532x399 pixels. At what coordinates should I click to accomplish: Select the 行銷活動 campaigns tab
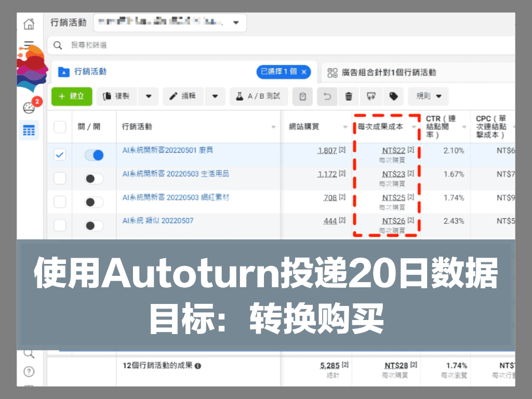[90, 72]
